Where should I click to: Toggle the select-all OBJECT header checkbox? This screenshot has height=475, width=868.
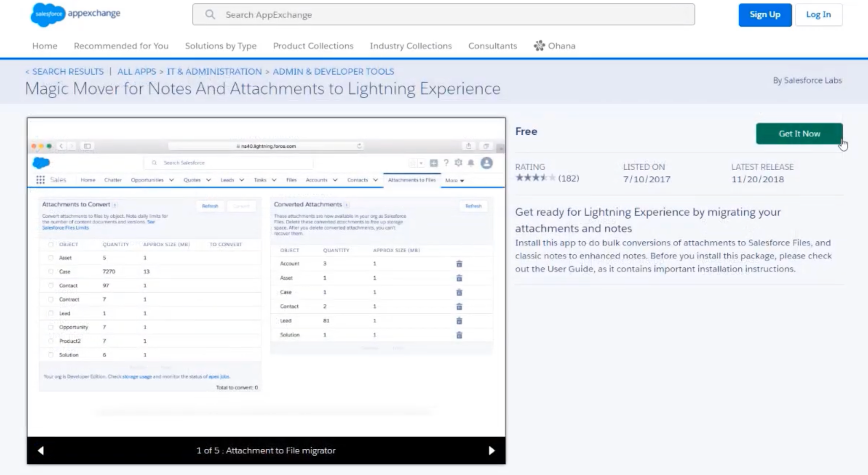[x=51, y=244]
